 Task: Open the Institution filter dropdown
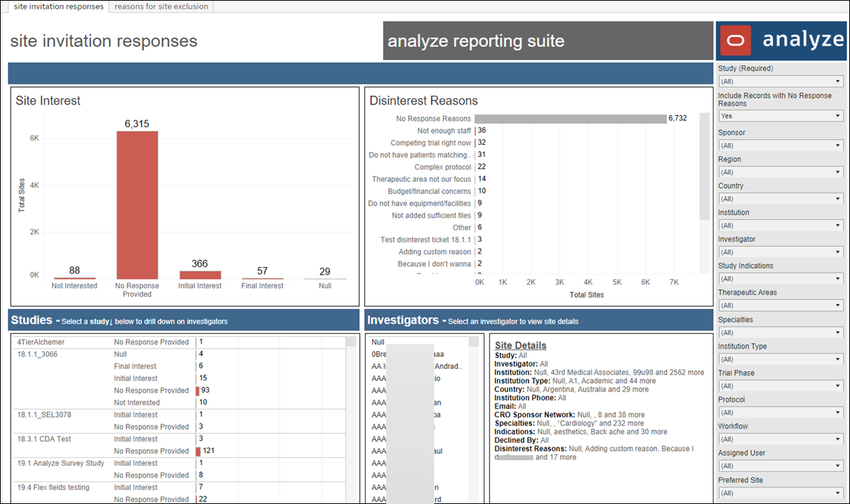click(781, 225)
